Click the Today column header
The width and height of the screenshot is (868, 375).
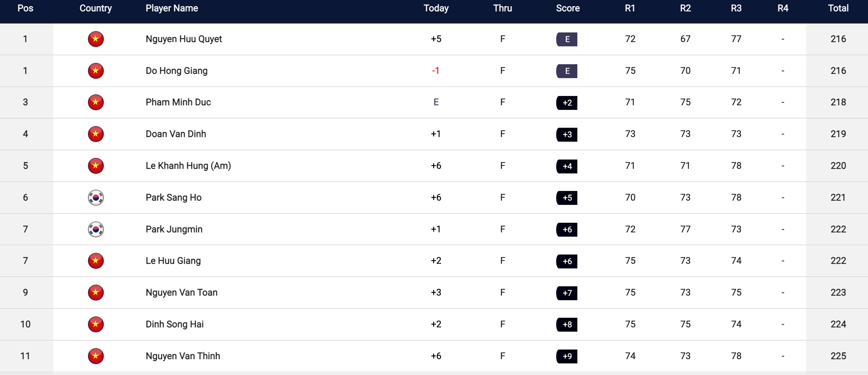[436, 8]
